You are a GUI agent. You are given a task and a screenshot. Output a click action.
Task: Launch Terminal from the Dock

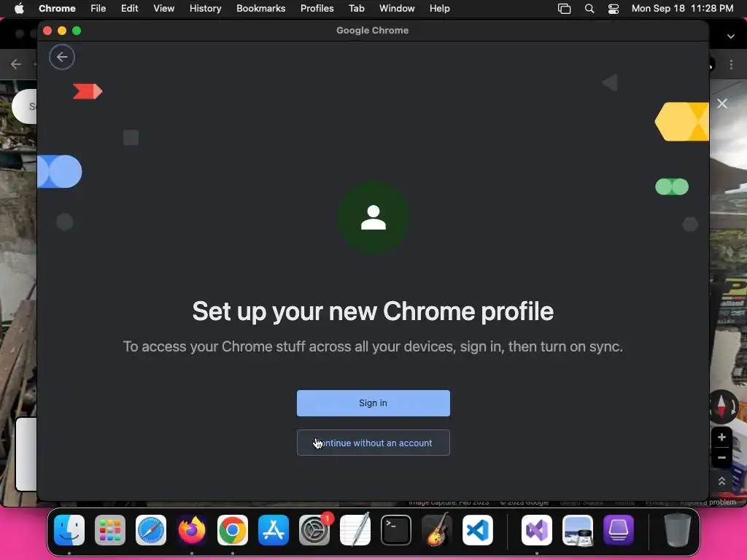tap(396, 530)
